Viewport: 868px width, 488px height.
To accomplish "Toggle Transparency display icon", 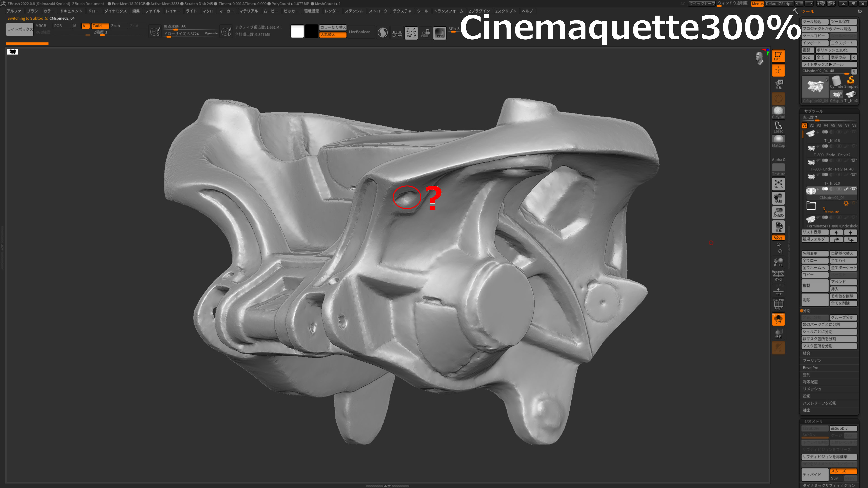I will coord(778,333).
